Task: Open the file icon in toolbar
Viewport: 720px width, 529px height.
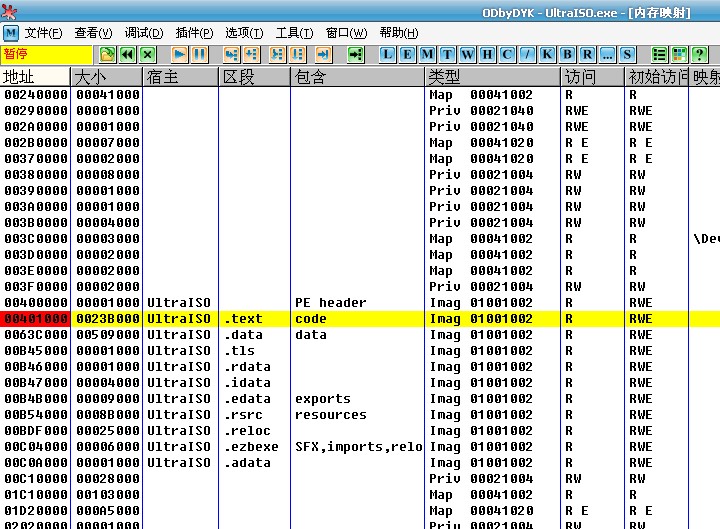Action: [x=107, y=55]
